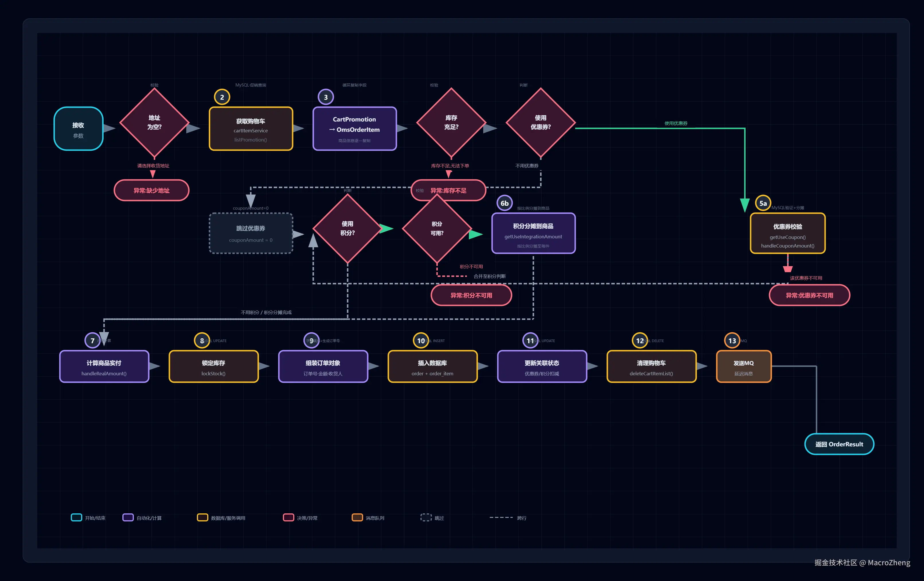Click step badge number 13
This screenshot has width=924, height=581.
click(x=732, y=341)
